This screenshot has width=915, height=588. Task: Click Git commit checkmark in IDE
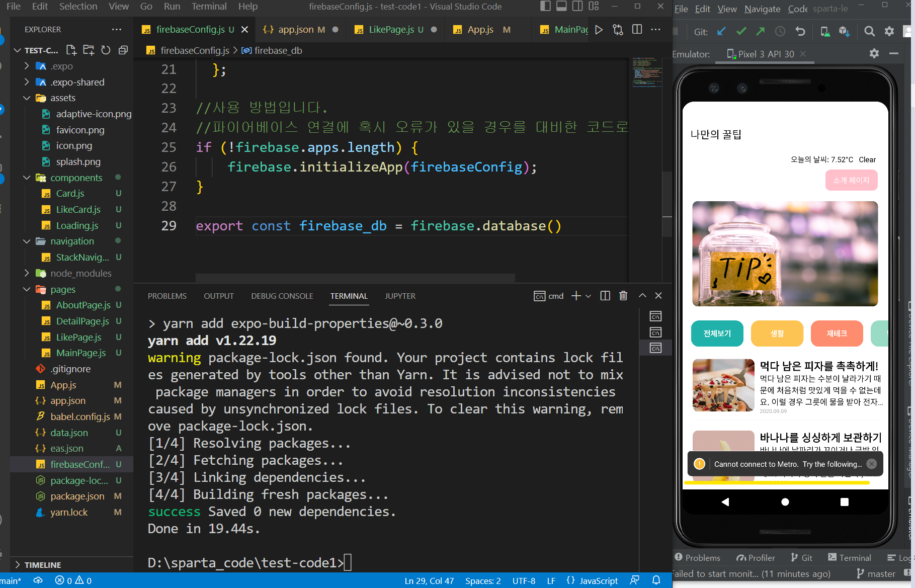741,32
